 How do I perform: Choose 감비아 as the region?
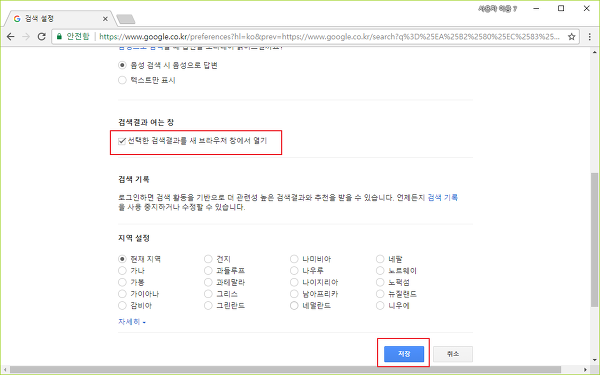pyautogui.click(x=122, y=306)
